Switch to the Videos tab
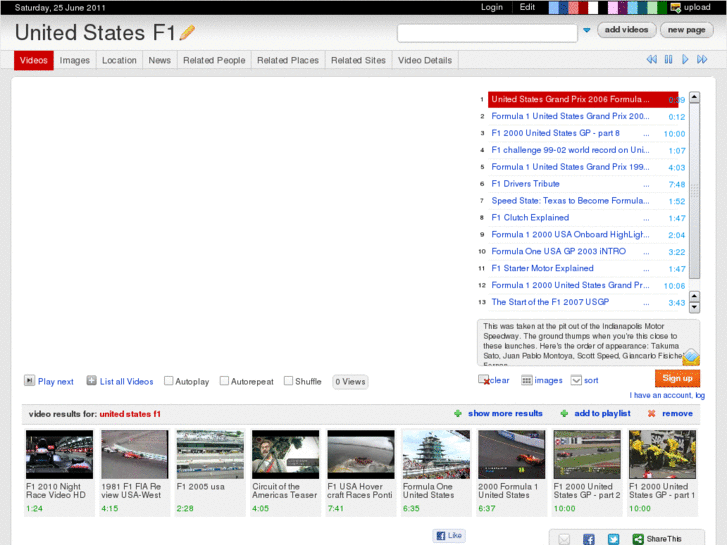The height and width of the screenshot is (545, 727). pyautogui.click(x=33, y=60)
